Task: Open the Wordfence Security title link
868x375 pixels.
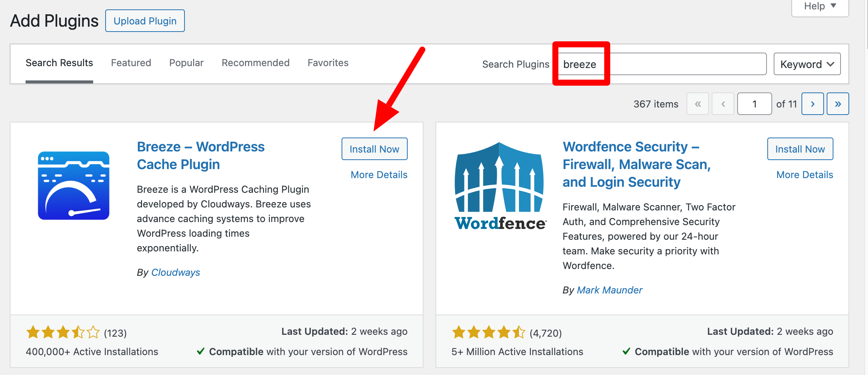Action: click(637, 164)
